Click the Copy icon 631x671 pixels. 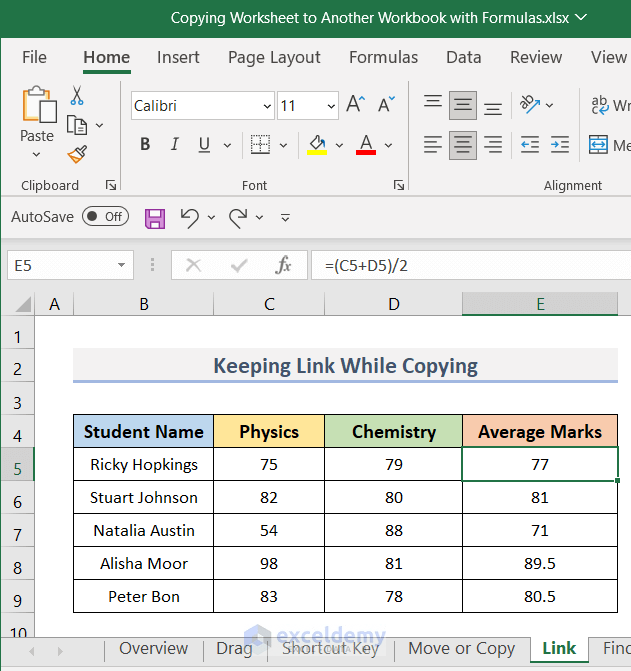77,125
